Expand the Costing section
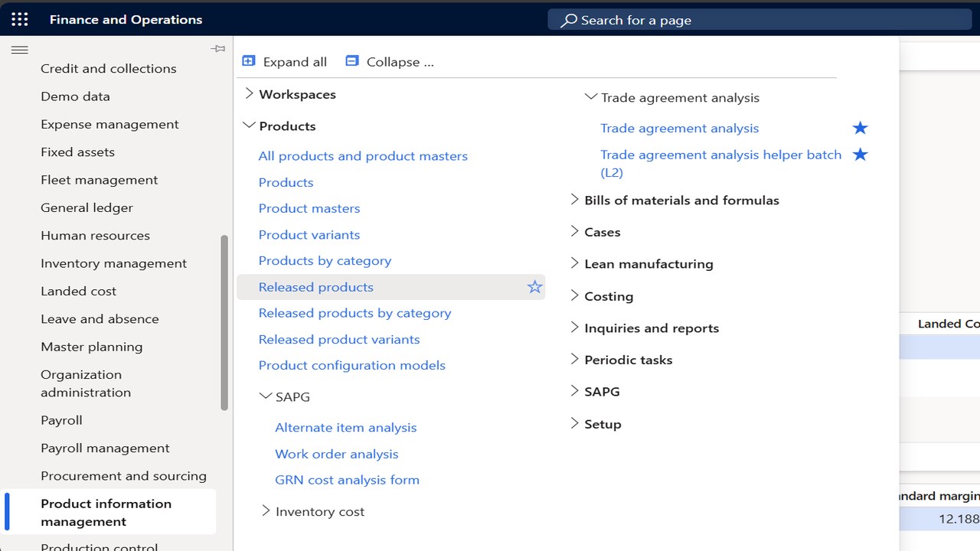The image size is (980, 551). pyautogui.click(x=574, y=295)
